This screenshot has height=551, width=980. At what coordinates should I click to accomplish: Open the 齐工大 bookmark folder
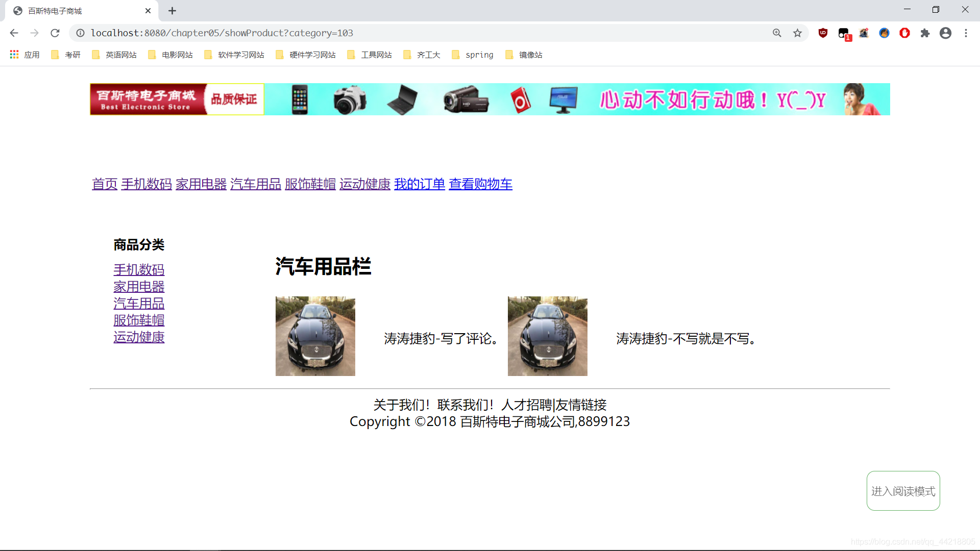coord(422,55)
